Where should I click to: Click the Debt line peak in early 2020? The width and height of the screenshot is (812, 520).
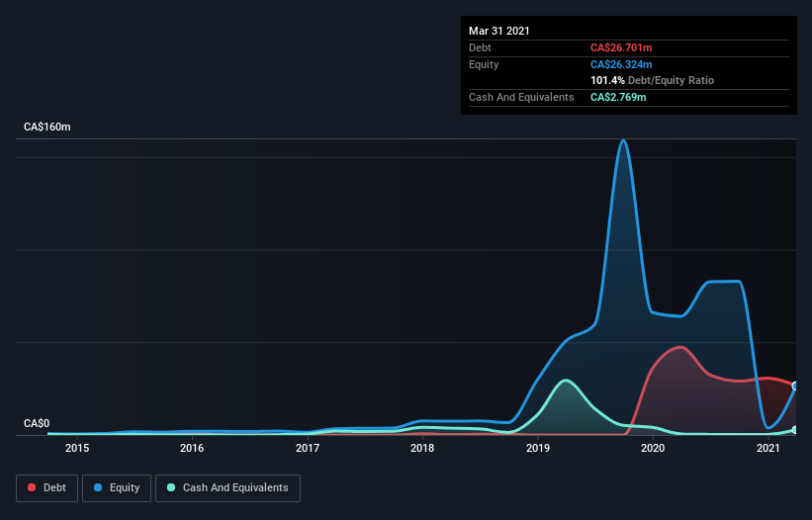pyautogui.click(x=679, y=347)
